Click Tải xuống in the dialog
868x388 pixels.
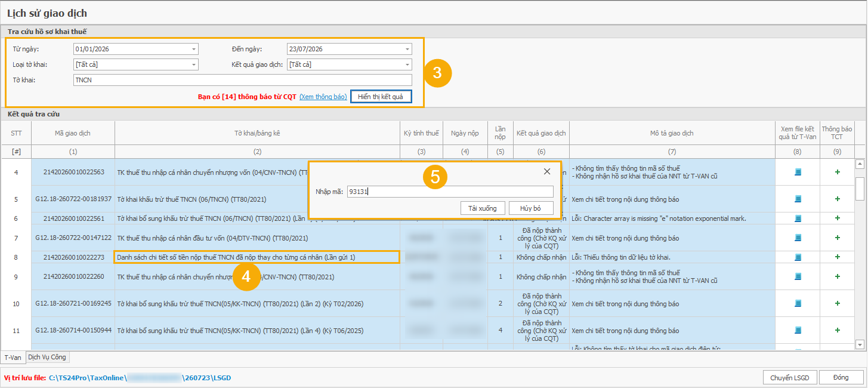483,208
